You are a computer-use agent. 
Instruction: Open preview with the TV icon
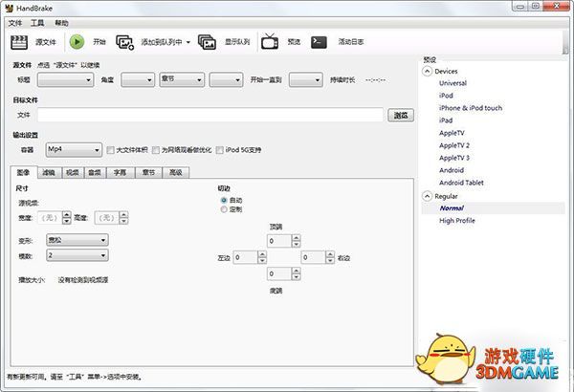click(x=270, y=41)
